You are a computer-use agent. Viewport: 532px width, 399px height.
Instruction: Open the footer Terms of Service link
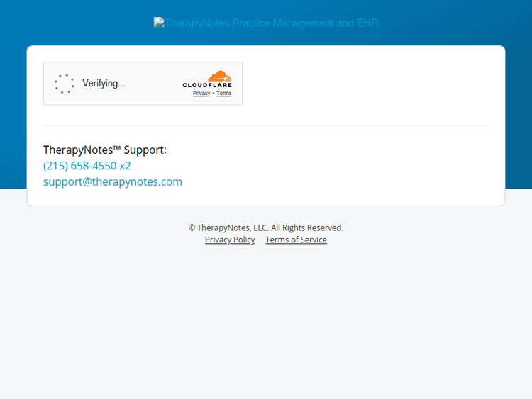click(x=296, y=240)
